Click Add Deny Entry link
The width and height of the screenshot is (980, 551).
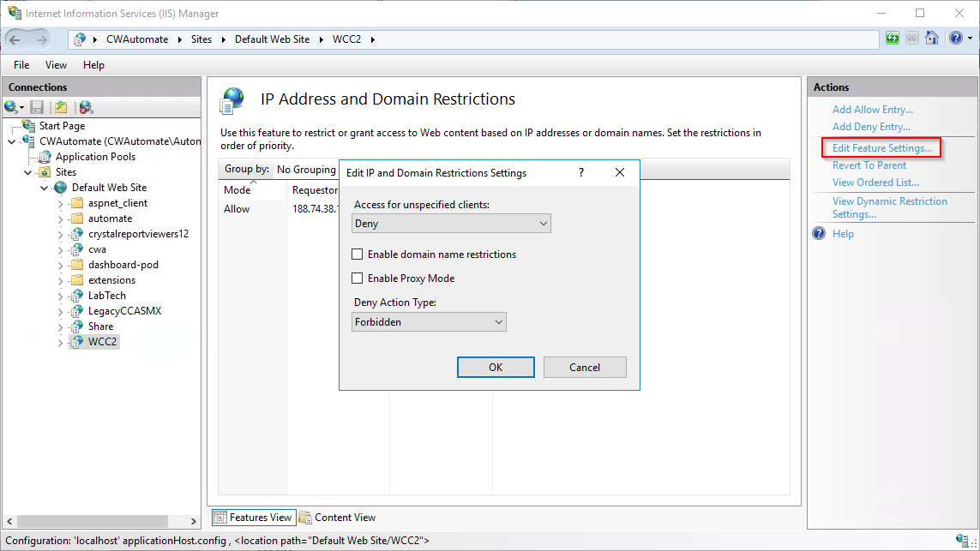[871, 127]
